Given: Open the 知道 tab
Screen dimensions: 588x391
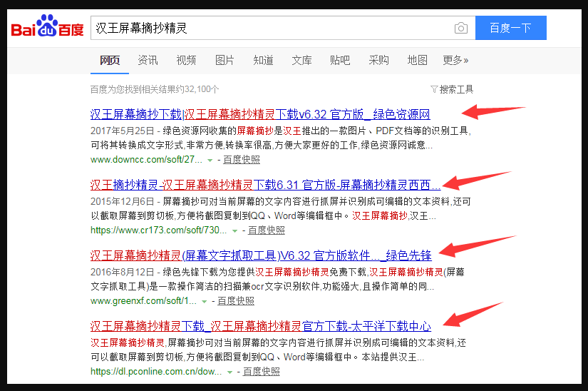Looking at the screenshot, I should tap(263, 60).
